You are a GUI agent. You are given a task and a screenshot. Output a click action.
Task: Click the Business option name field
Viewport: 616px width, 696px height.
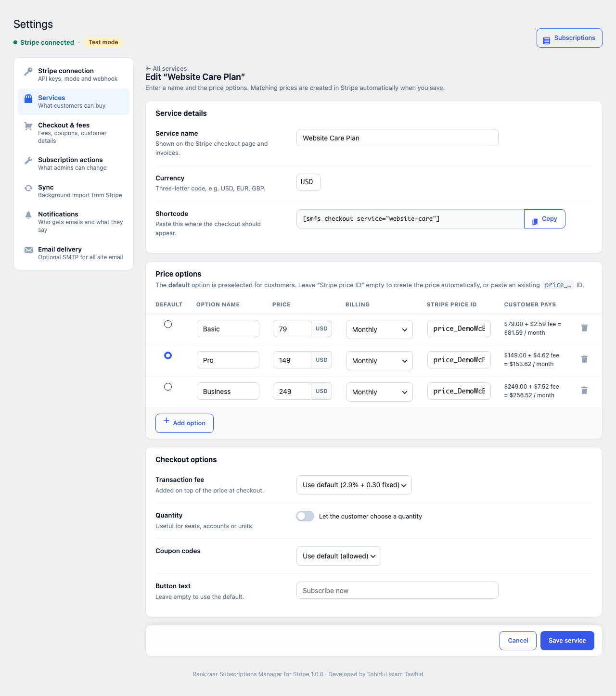228,391
